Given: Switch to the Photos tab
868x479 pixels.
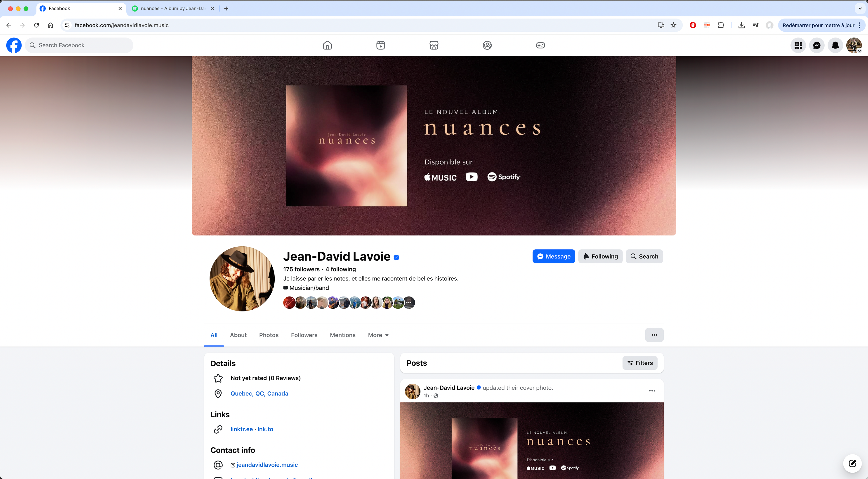Looking at the screenshot, I should 269,335.
